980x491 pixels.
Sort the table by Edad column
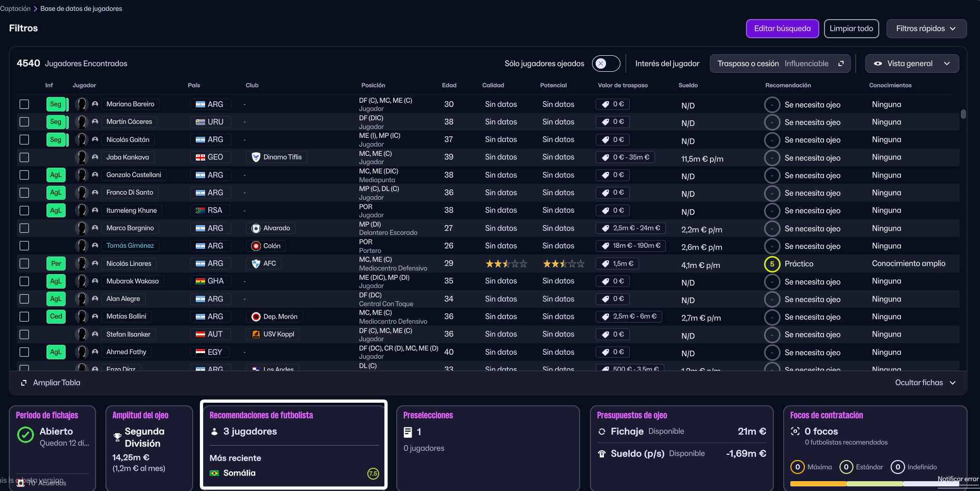449,85
